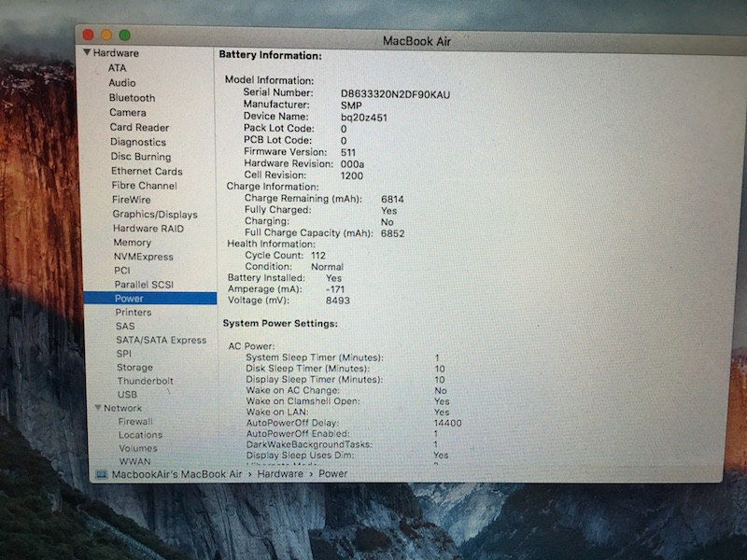Open the USB entry
Image resolution: width=747 pixels, height=560 pixels.
click(127, 394)
